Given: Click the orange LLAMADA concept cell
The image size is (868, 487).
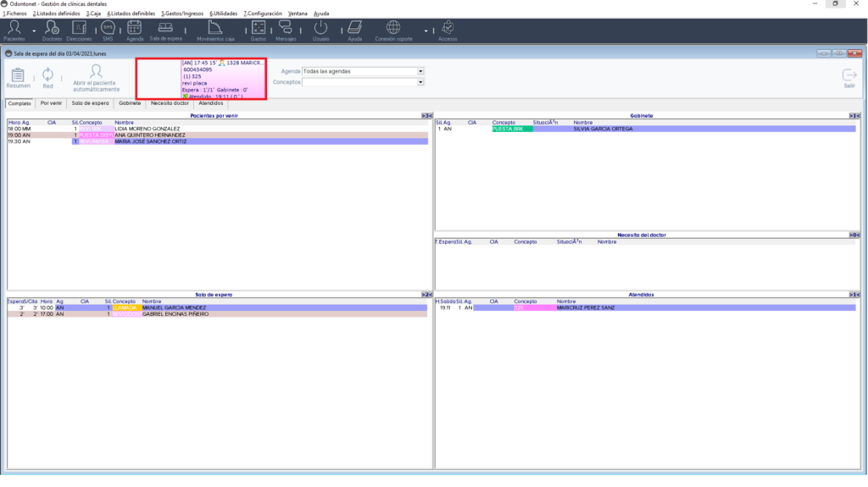Looking at the screenshot, I should pos(127,307).
